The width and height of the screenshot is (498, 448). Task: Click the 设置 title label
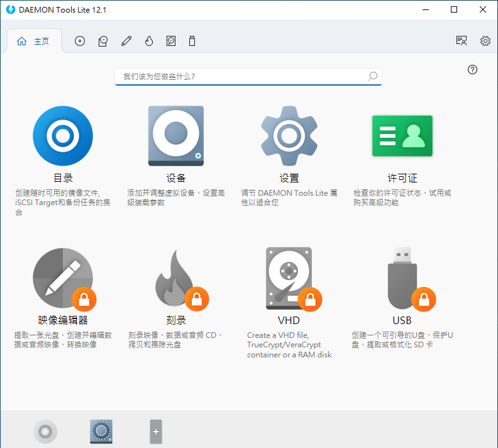click(289, 178)
